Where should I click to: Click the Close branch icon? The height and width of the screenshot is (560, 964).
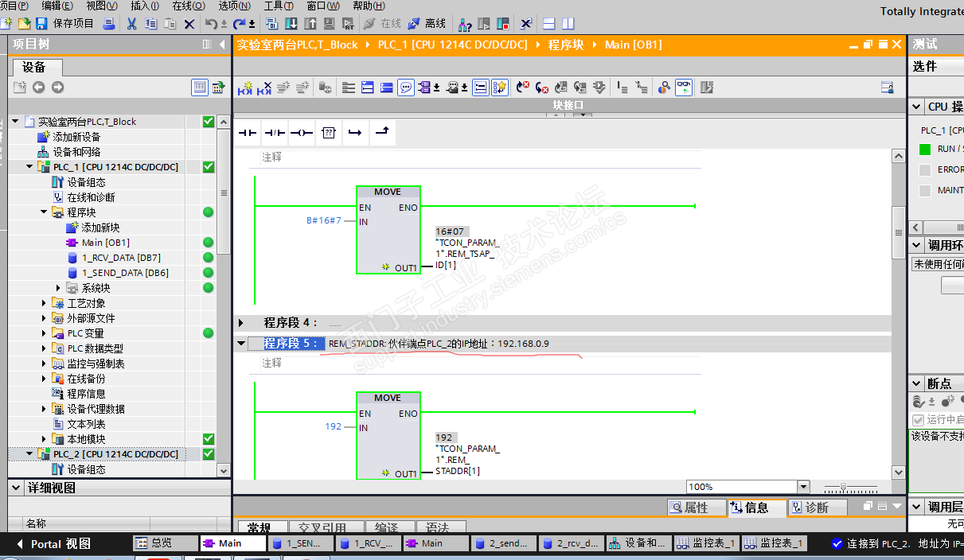coord(382,133)
